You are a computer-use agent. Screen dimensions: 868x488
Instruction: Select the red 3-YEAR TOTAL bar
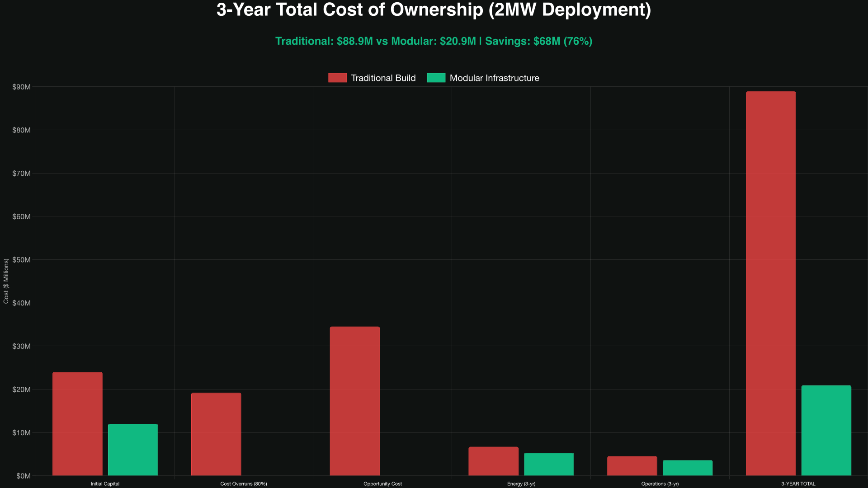[x=771, y=284]
